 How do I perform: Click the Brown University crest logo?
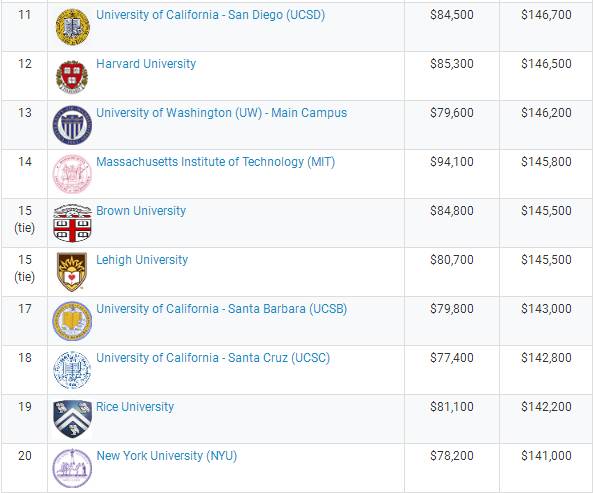pos(72,223)
